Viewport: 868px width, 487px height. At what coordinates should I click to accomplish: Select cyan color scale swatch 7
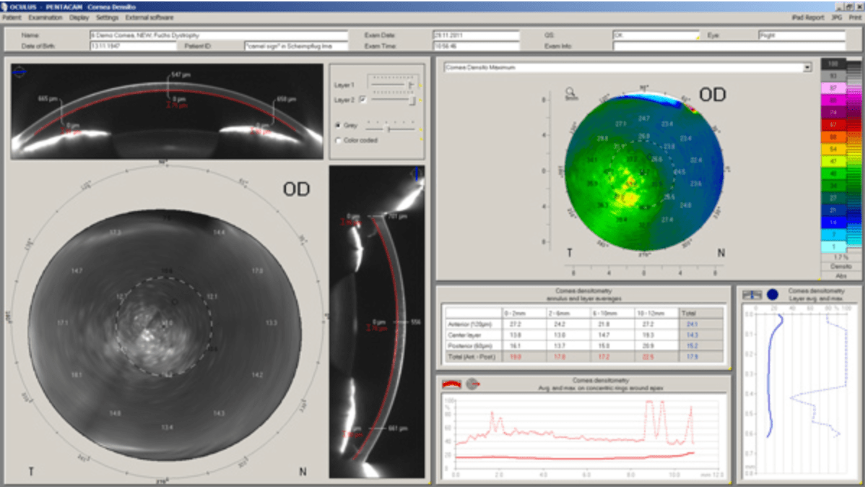833,235
